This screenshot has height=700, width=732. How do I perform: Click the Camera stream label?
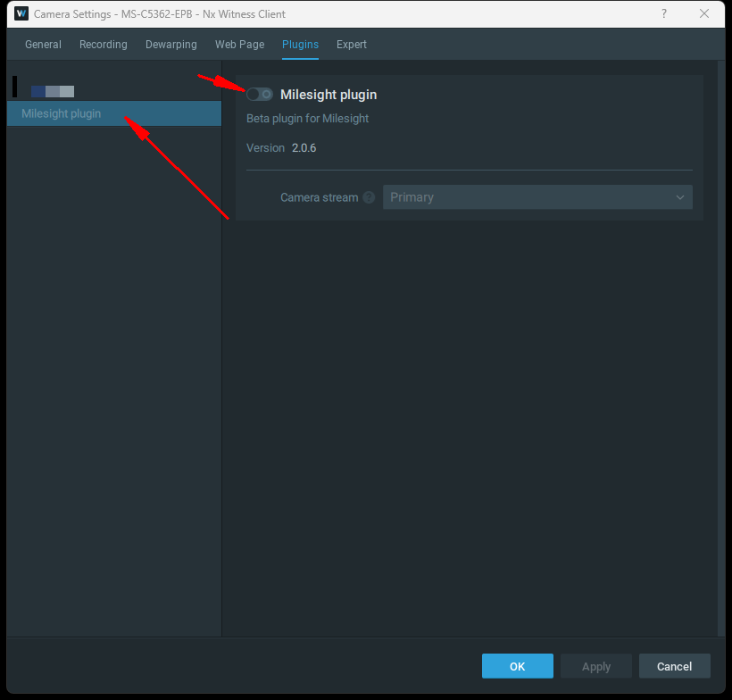tap(320, 197)
